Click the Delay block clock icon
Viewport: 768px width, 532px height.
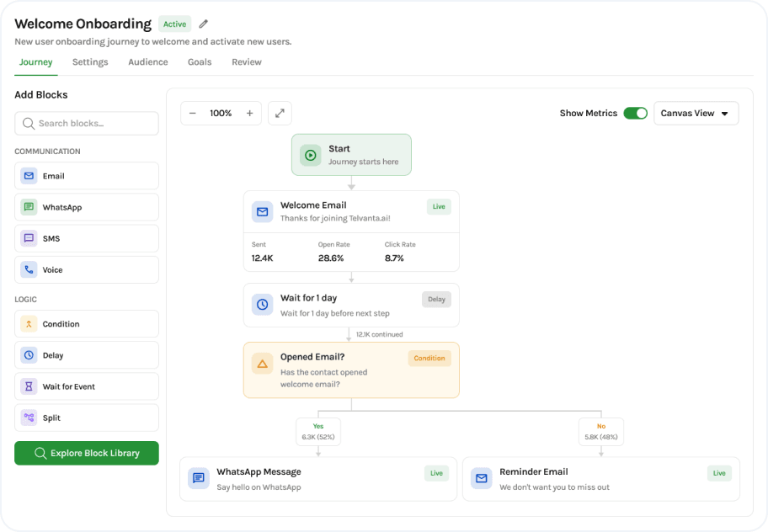29,355
